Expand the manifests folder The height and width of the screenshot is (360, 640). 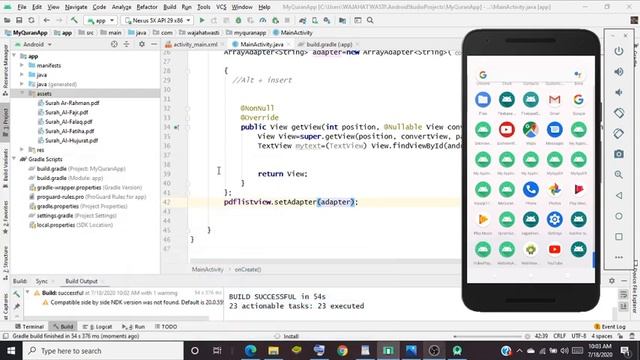coord(22,65)
